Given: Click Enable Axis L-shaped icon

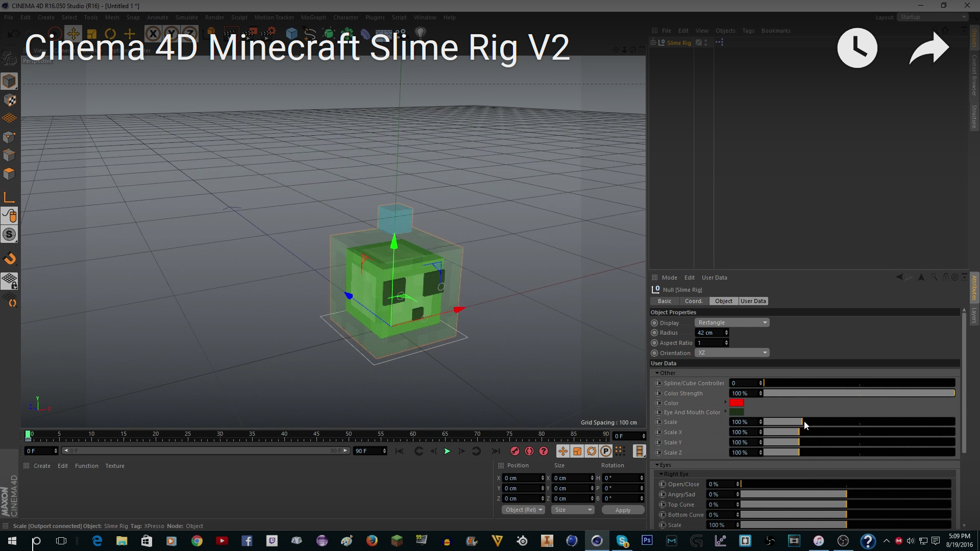Looking at the screenshot, I should pos(9,197).
